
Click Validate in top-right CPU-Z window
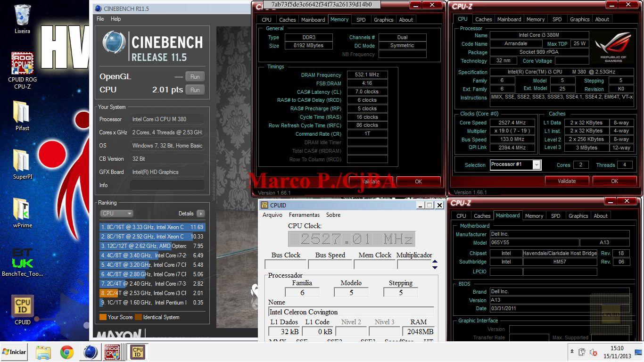pyautogui.click(x=567, y=181)
